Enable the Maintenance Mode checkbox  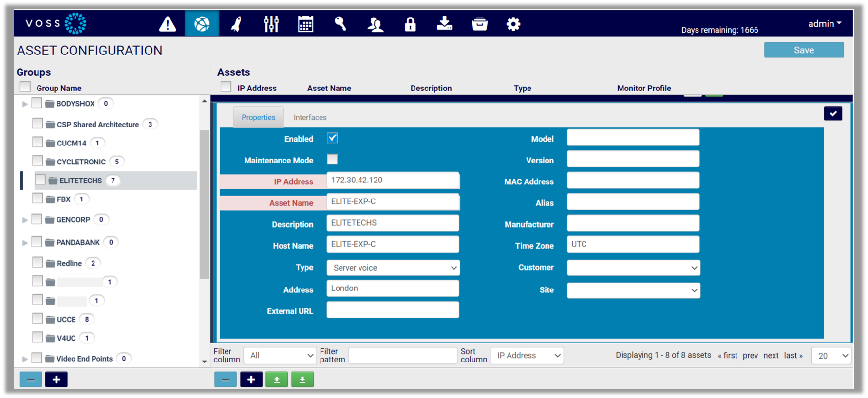pyautogui.click(x=332, y=160)
